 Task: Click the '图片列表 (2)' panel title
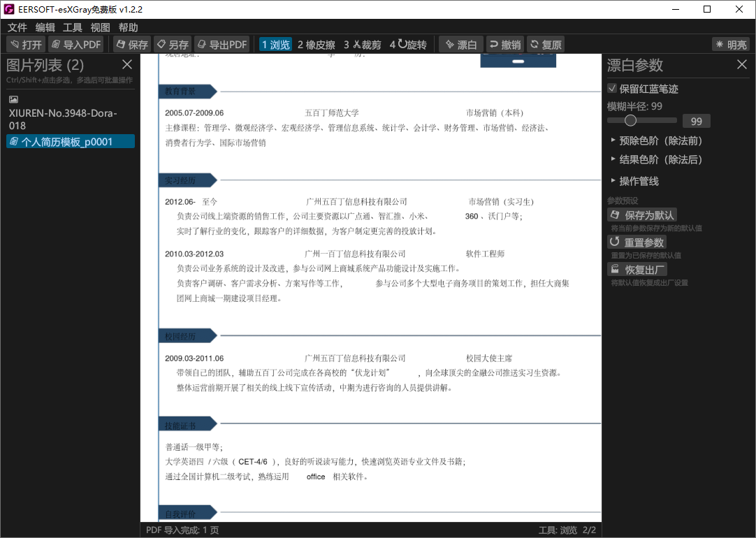(x=45, y=65)
